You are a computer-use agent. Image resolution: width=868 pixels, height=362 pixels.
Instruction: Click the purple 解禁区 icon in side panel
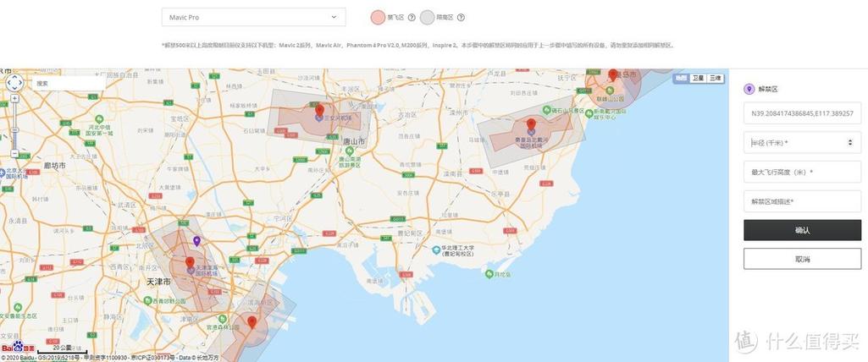pyautogui.click(x=749, y=89)
